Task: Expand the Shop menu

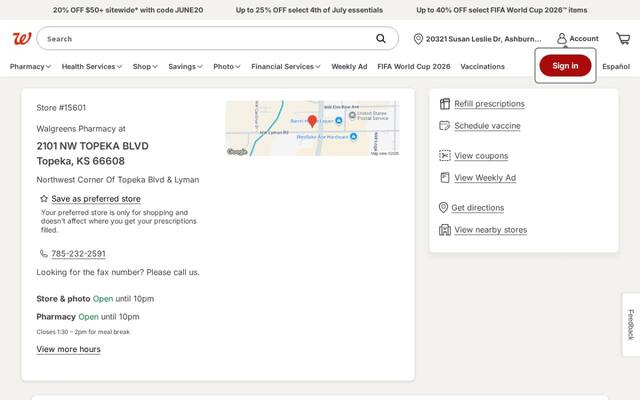Action: coord(145,67)
